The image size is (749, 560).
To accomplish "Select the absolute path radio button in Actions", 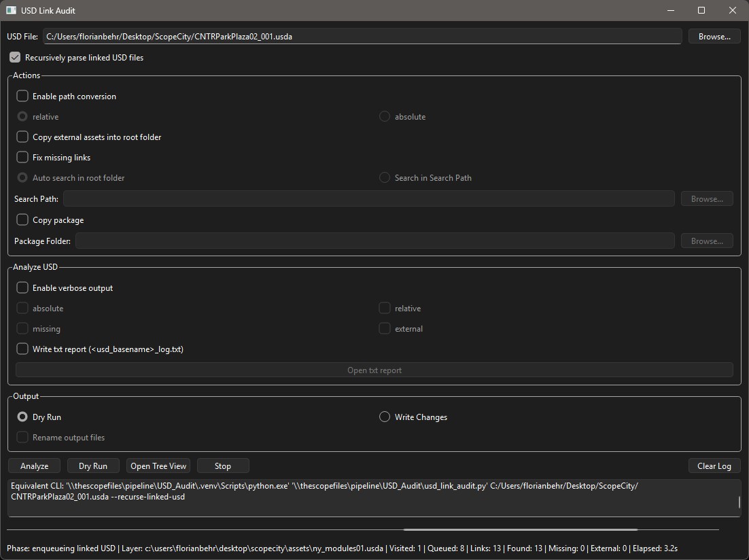I will (x=385, y=117).
